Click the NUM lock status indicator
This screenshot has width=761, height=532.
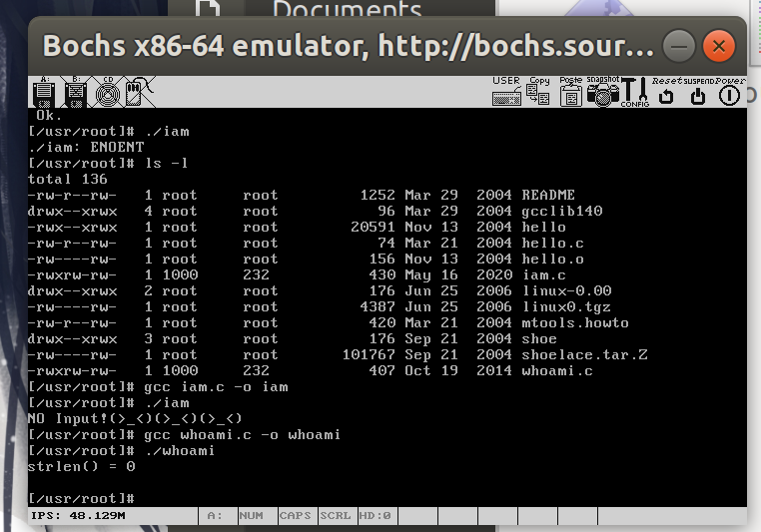258,516
